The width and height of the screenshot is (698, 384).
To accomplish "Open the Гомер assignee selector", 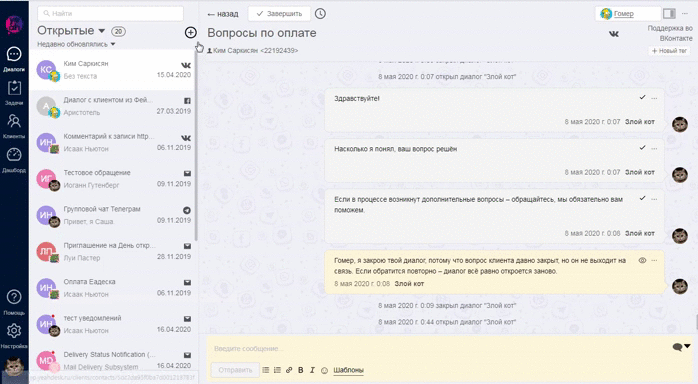I will tap(628, 14).
